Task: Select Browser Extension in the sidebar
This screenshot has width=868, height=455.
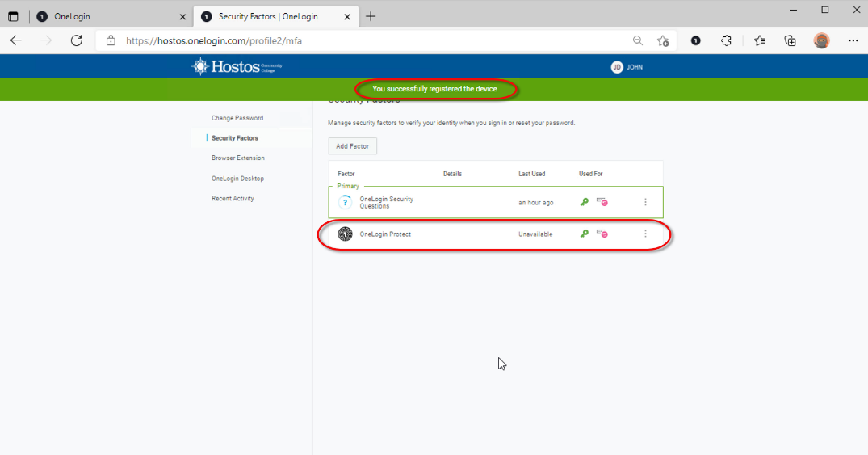Action: (x=238, y=158)
